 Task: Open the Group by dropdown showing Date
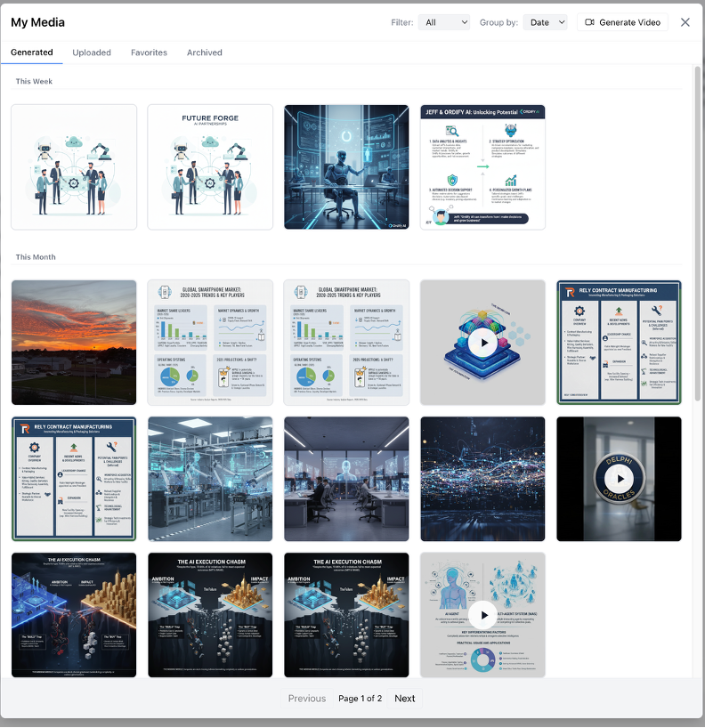[x=546, y=22]
